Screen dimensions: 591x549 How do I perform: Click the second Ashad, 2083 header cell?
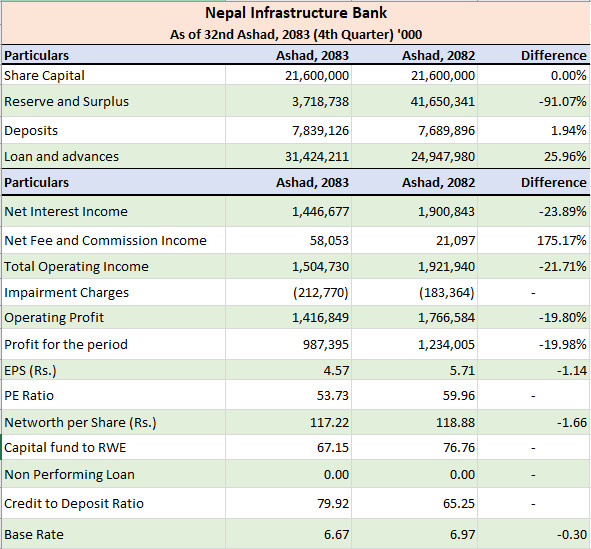[312, 183]
